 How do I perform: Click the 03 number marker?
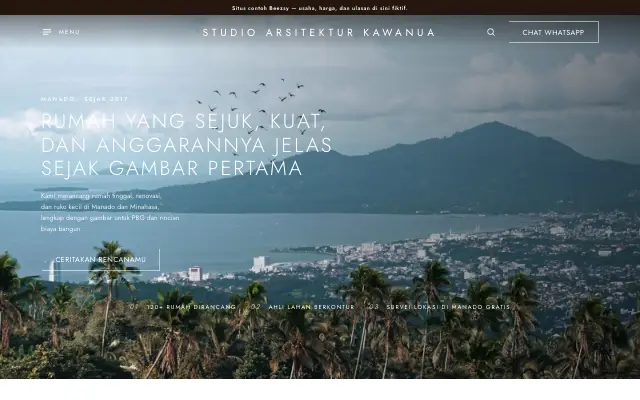pyautogui.click(x=374, y=307)
